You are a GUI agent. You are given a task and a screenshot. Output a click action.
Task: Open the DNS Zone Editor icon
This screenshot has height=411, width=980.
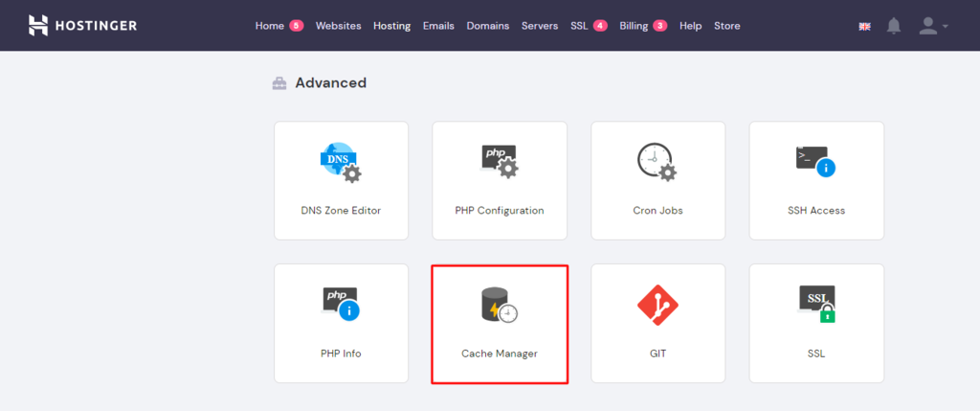[340, 163]
